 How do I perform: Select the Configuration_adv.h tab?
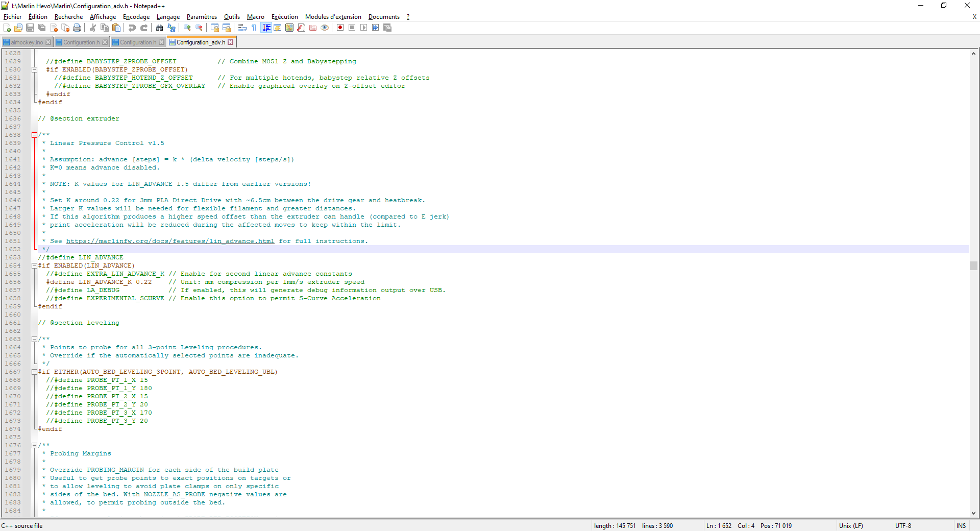200,42
